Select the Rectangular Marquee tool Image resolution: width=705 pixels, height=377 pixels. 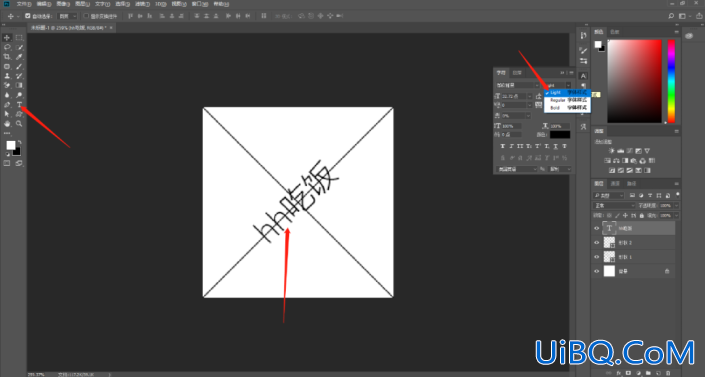point(19,38)
